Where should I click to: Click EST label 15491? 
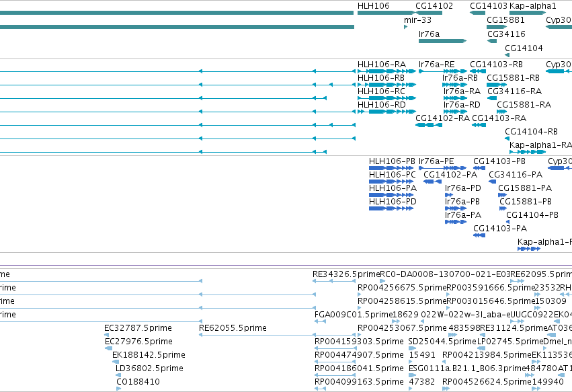pos(422,355)
